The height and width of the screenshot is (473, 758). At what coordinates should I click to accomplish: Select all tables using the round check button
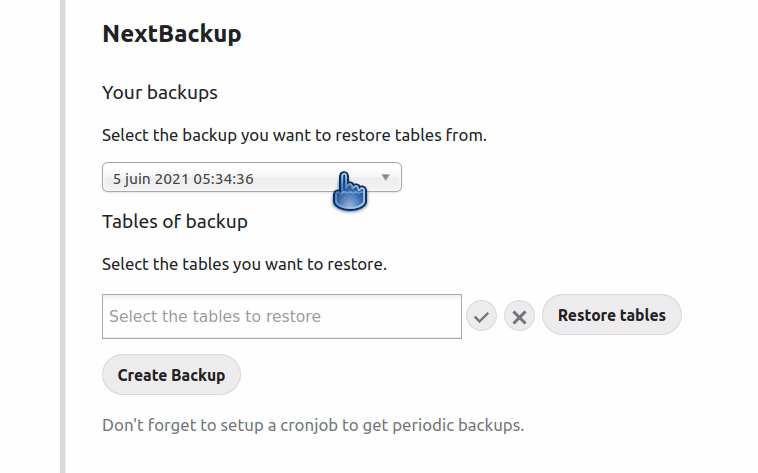(481, 316)
